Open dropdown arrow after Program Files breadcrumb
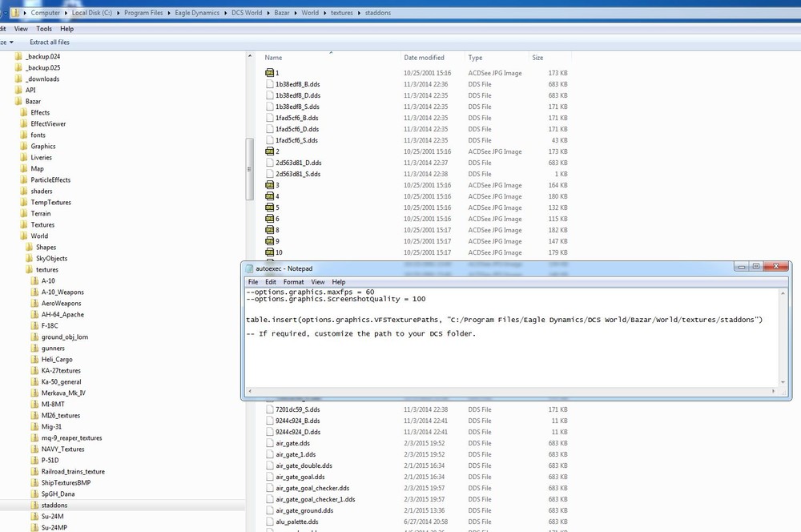The image size is (801, 532). pyautogui.click(x=168, y=13)
